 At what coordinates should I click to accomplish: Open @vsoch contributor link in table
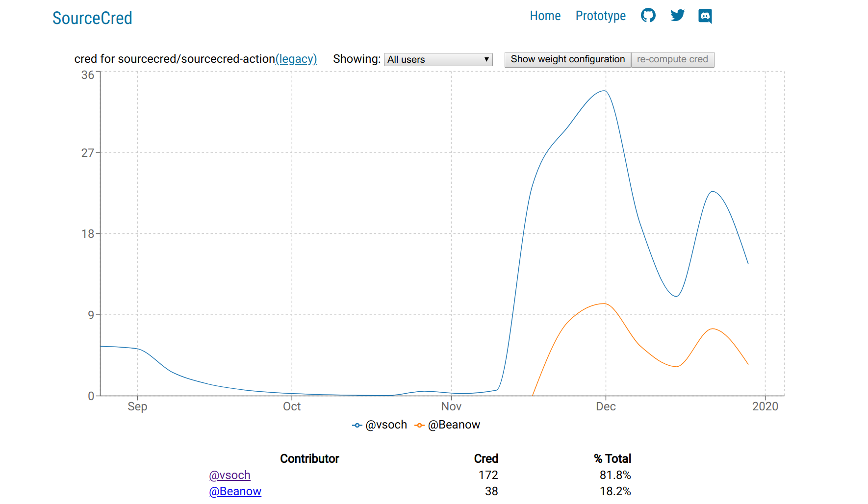[230, 475]
